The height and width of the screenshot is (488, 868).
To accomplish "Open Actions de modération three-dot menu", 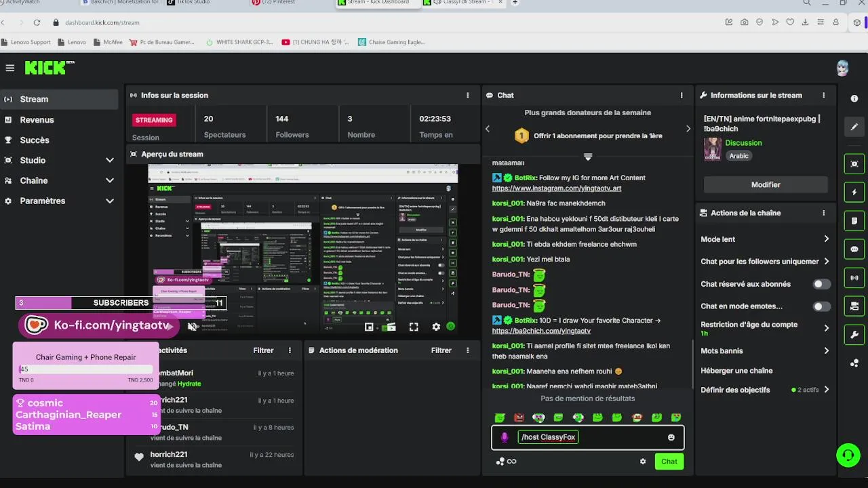I will click(x=467, y=350).
